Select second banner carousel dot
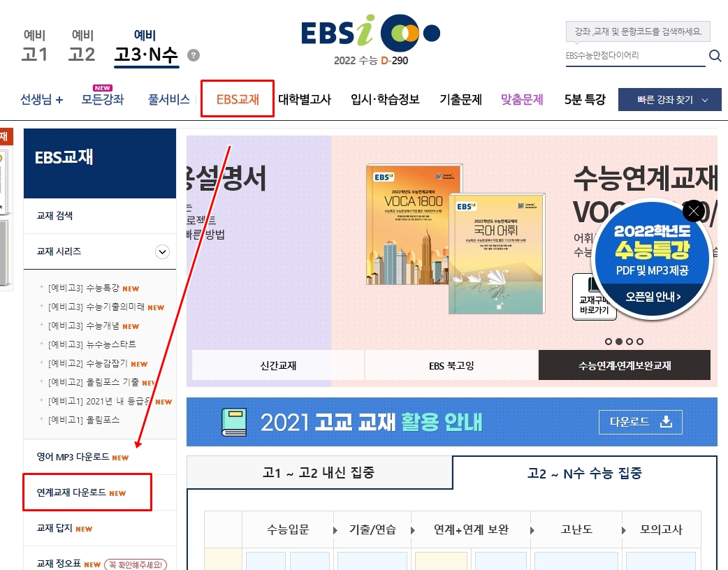Viewport: 728px width, 570px height. pyautogui.click(x=618, y=342)
